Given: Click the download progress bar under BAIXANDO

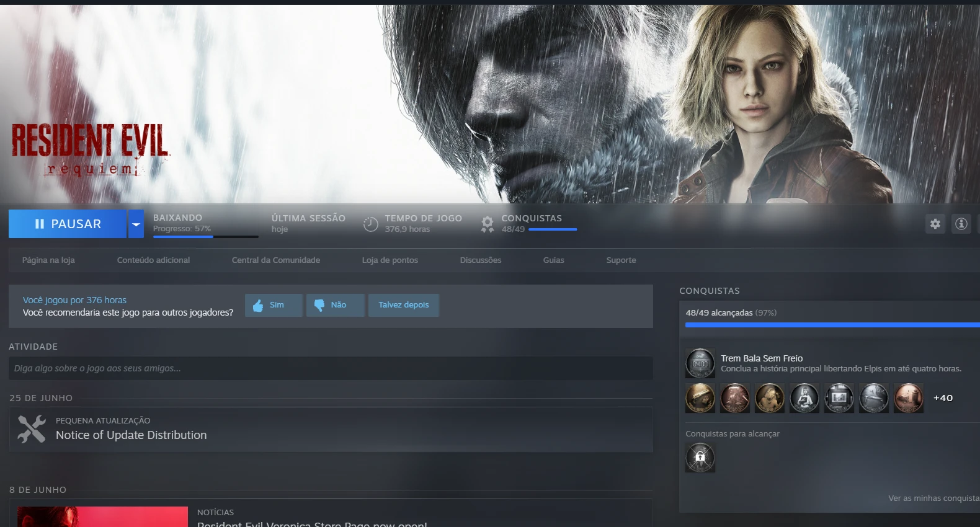Looking at the screenshot, I should pos(206,236).
